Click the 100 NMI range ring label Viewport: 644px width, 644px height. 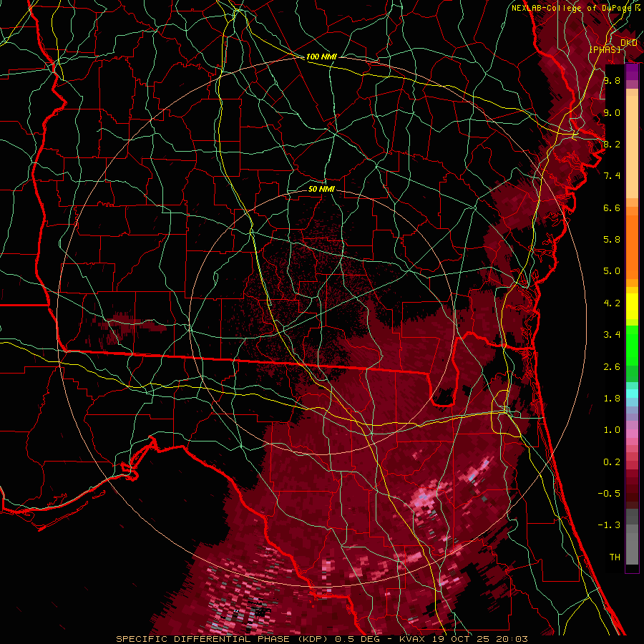(x=321, y=57)
